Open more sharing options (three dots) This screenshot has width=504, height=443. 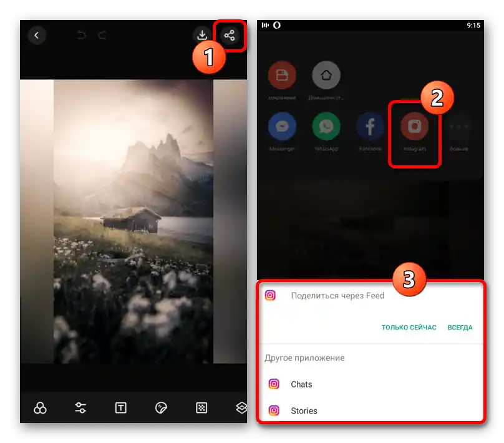coord(458,126)
